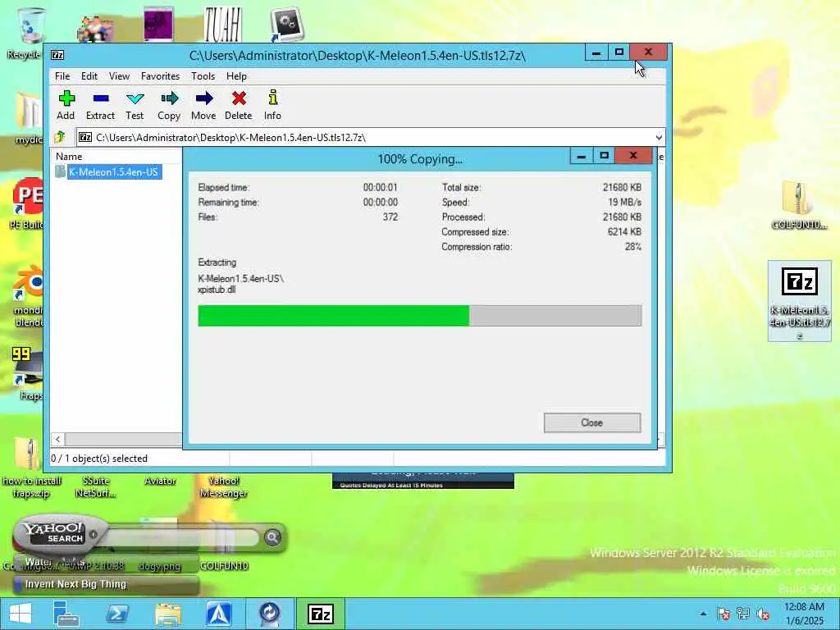Show hidden system tray icons
840x630 pixels.
[703, 614]
